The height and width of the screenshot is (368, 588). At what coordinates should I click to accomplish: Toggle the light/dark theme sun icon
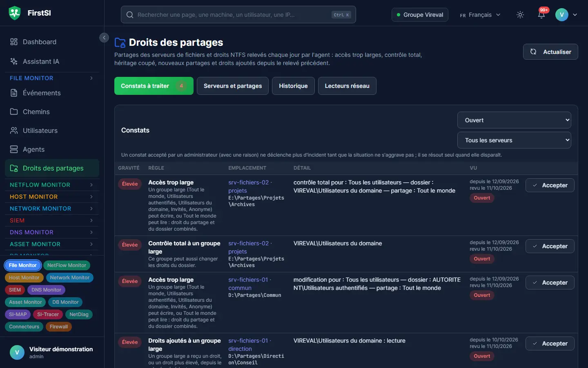(520, 15)
